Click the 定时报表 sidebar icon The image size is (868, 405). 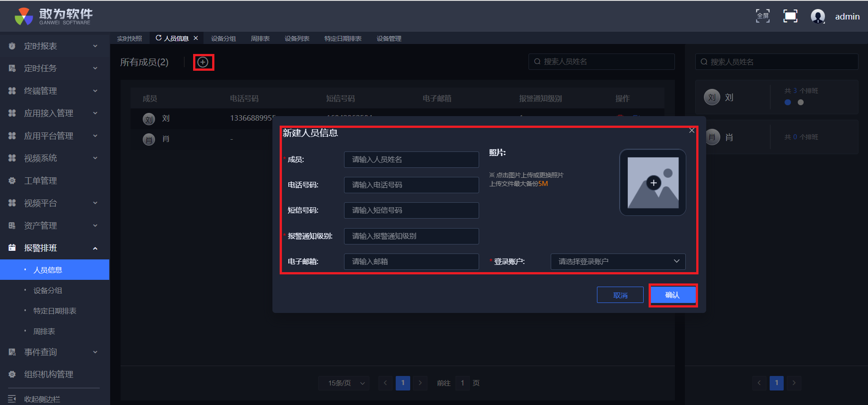(12, 46)
